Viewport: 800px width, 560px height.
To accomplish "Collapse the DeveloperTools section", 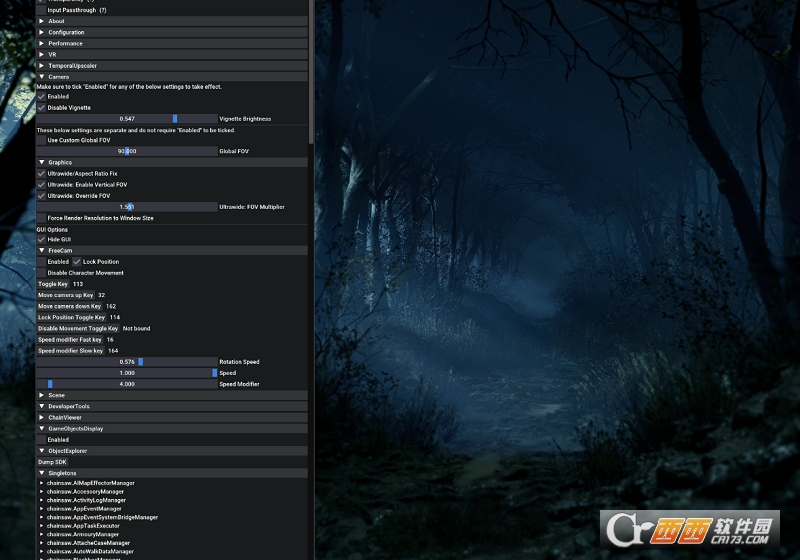I will click(x=172, y=406).
